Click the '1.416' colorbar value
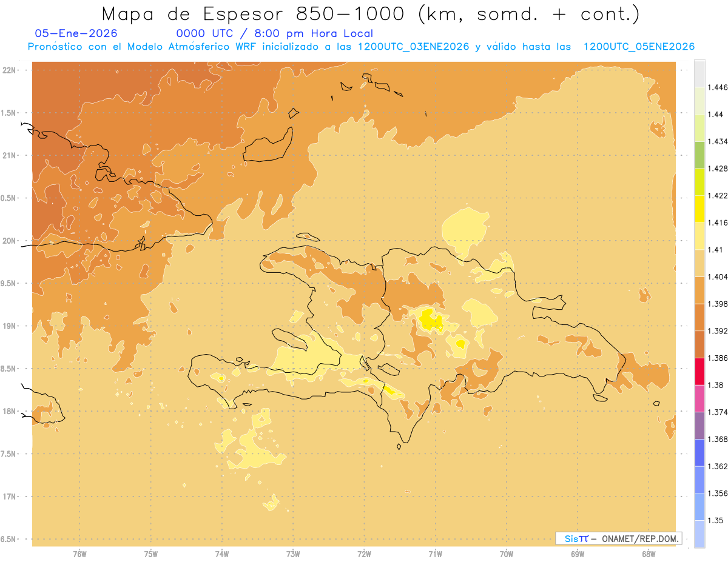This screenshot has width=728, height=562. tap(718, 222)
